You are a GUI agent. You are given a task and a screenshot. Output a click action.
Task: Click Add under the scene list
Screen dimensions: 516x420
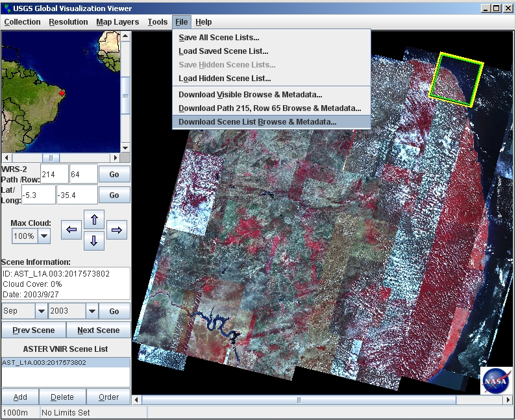coord(20,397)
